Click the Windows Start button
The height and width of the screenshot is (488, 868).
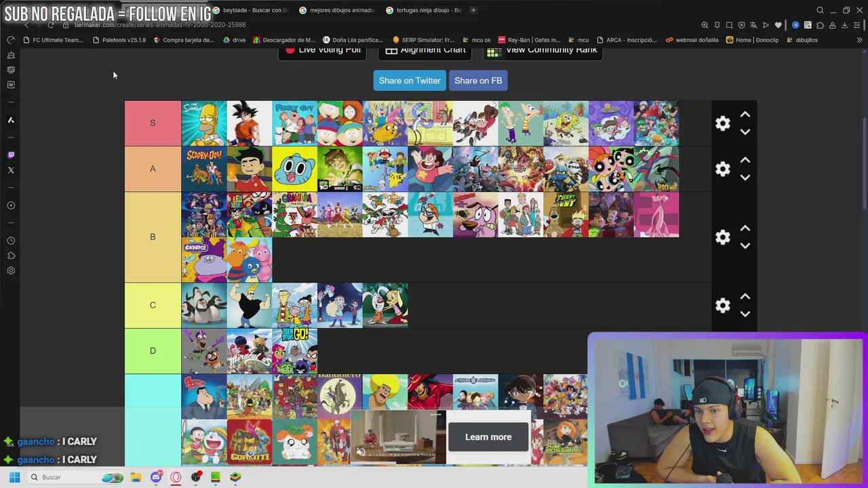[x=14, y=477]
